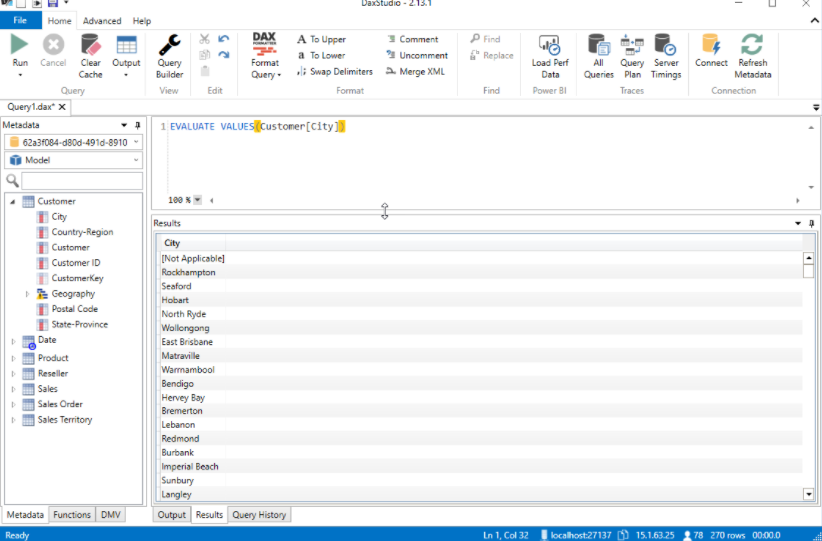The height and width of the screenshot is (541, 822).
Task: Expand the Sales table
Action: 14,389
